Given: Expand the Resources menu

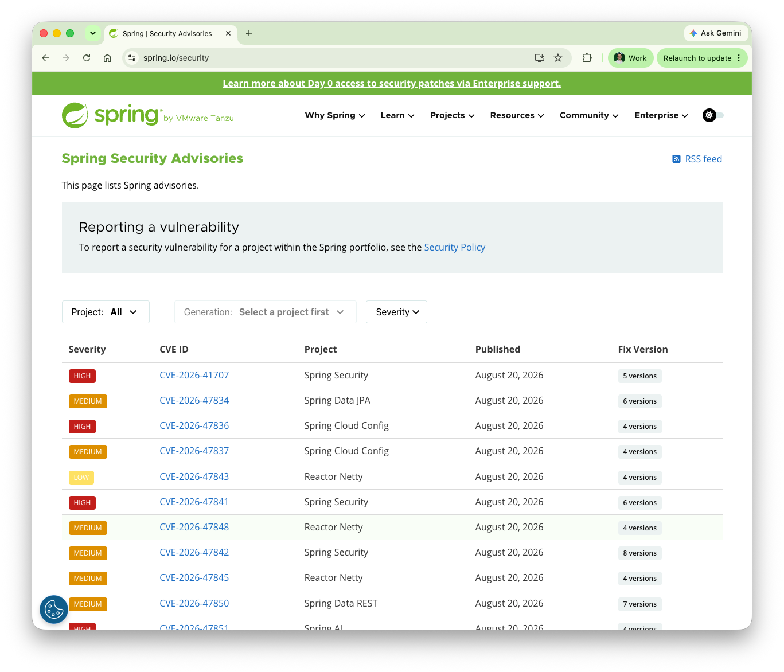Looking at the screenshot, I should coord(517,115).
